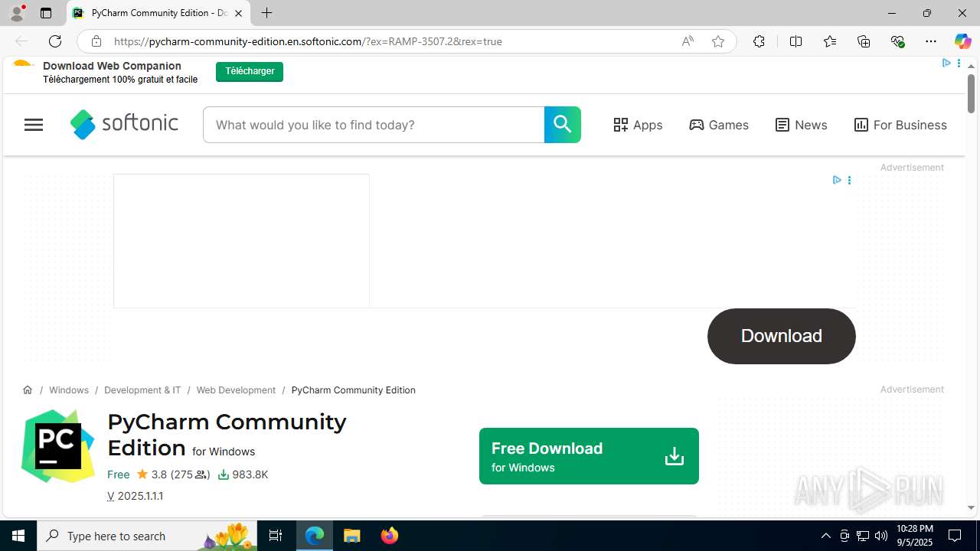This screenshot has width=980, height=551.
Task: Open the Games menu item
Action: tap(719, 125)
